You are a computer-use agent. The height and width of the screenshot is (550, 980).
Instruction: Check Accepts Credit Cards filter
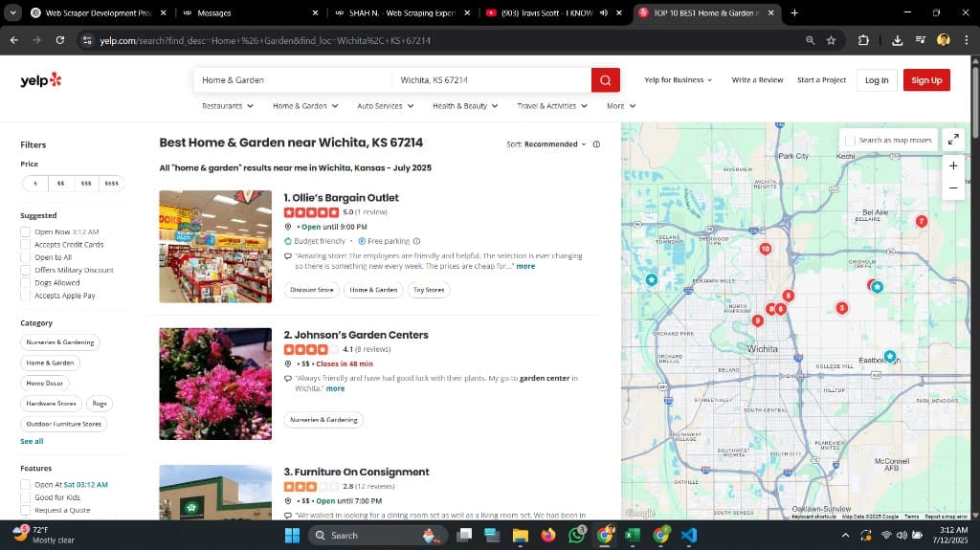[x=25, y=245]
